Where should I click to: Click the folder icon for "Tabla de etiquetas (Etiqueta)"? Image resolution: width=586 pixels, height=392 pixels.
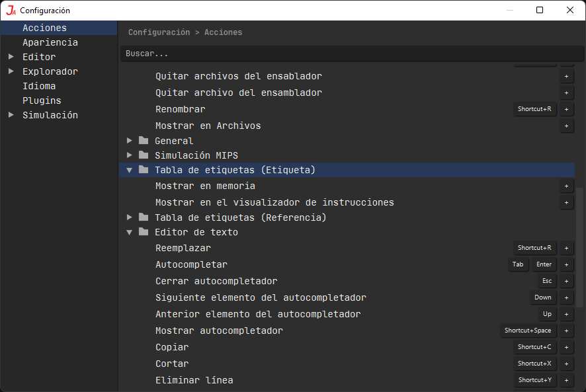pos(144,170)
